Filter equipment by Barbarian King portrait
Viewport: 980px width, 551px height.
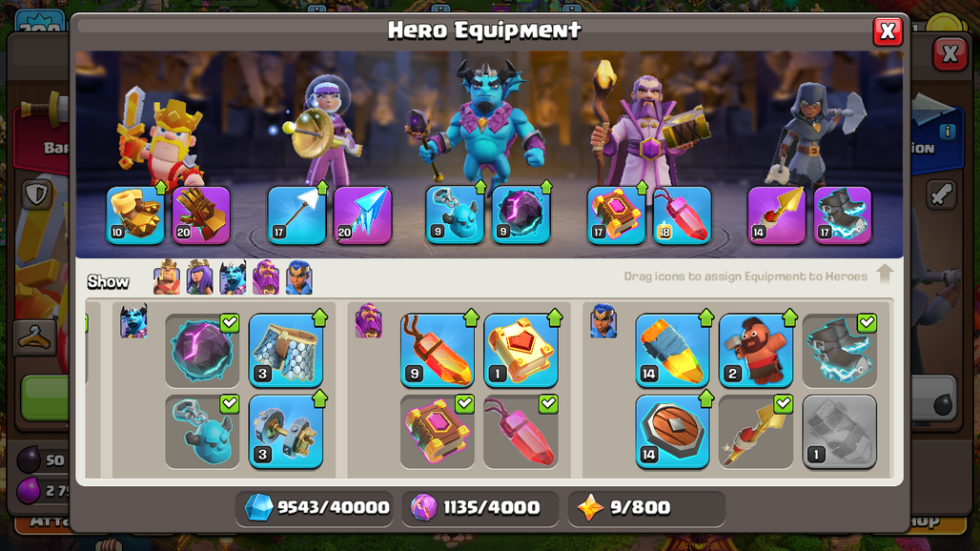pos(167,277)
